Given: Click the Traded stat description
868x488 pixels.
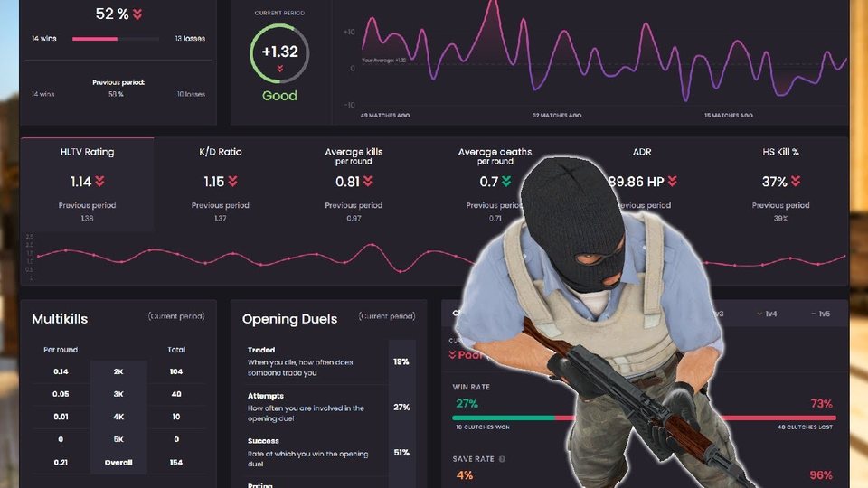Looking at the screenshot, I should click(300, 368).
